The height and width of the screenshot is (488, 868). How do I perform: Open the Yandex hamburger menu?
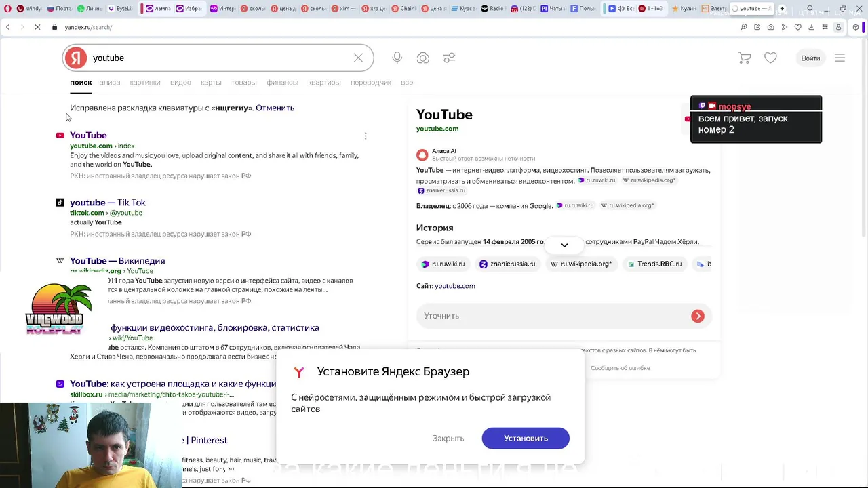pos(840,58)
